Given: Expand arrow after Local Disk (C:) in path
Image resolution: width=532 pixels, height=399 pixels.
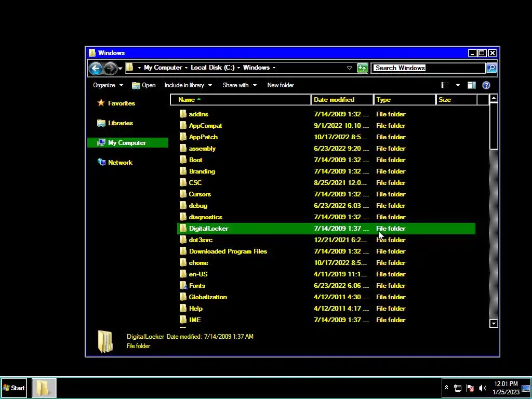Looking at the screenshot, I should coord(238,68).
